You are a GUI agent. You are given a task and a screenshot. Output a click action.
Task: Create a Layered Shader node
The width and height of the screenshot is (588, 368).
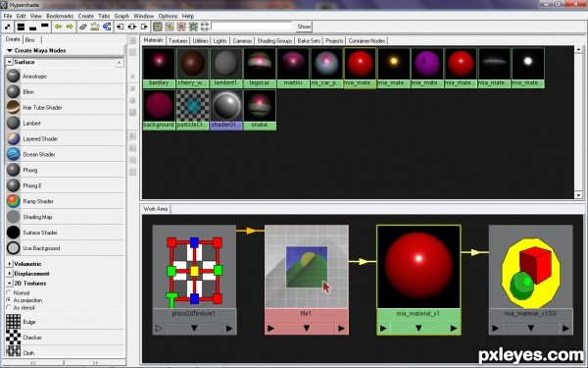point(65,139)
